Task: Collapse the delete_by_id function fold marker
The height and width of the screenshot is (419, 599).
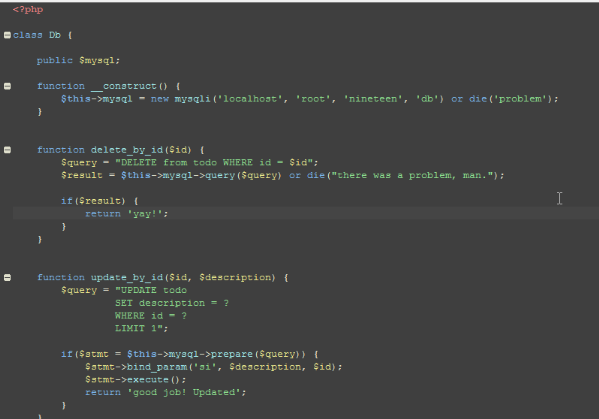Action: click(x=7, y=150)
